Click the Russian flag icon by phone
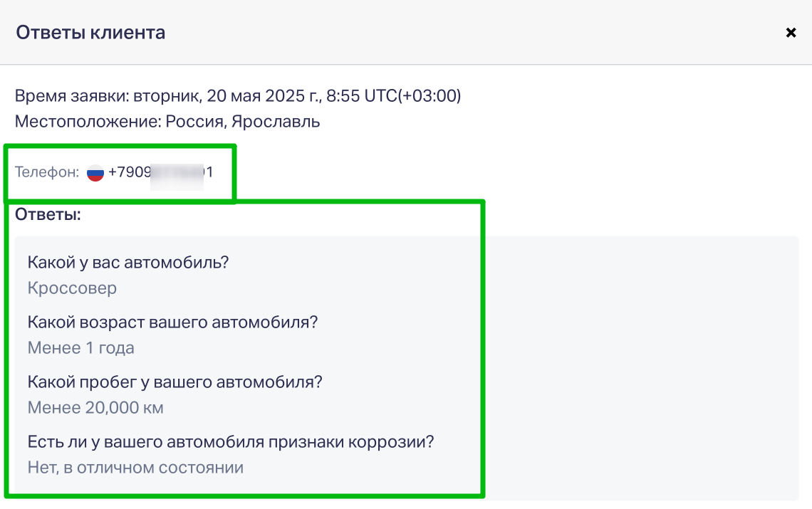812x509 pixels. pyautogui.click(x=95, y=172)
